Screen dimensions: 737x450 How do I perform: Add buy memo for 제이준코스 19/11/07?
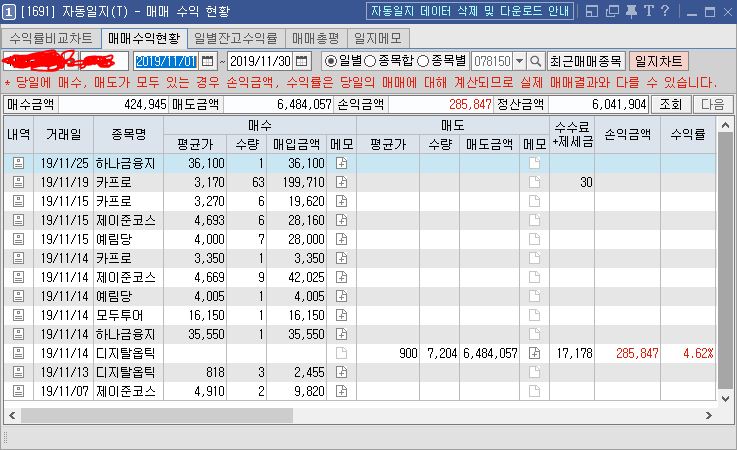pyautogui.click(x=342, y=391)
